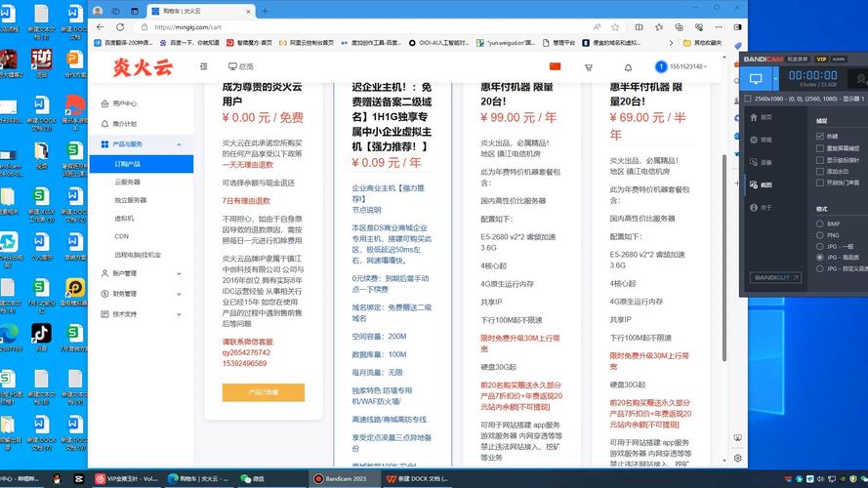
Task: Enable 重复屏幕捕捉 checkbox in Bandicam
Action: click(820, 148)
